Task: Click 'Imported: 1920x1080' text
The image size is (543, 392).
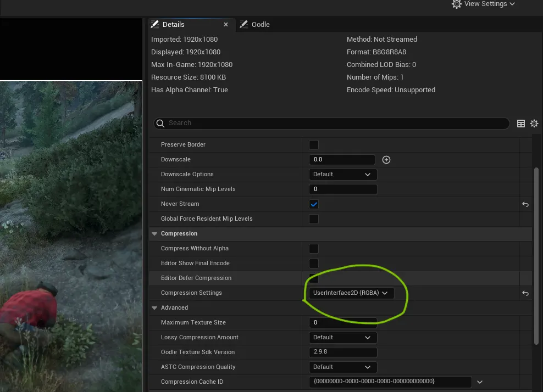Action: pos(184,40)
